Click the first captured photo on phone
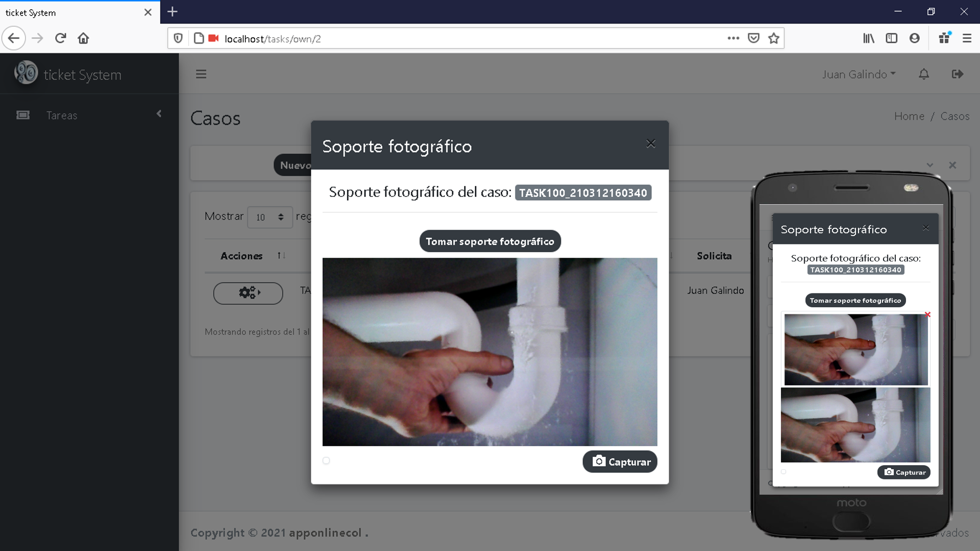The image size is (980, 551). click(856, 349)
